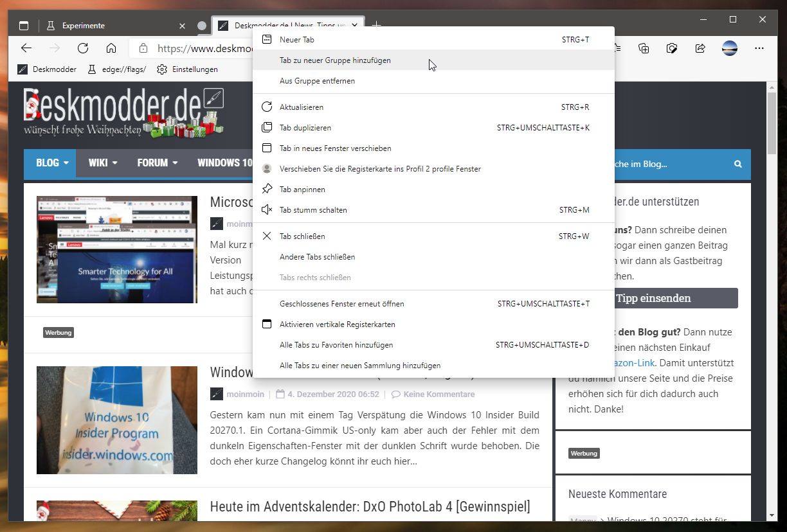Click the refresh icon beside Aktualisieren

point(267,107)
